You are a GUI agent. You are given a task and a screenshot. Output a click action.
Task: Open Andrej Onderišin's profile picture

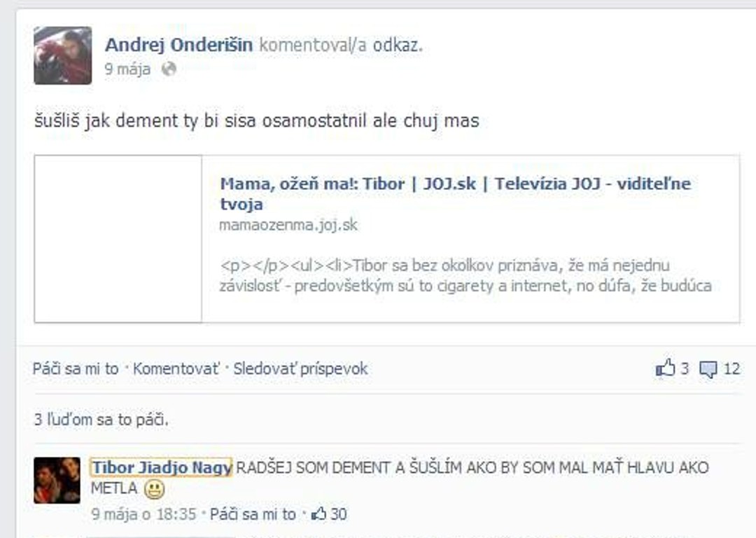[63, 55]
